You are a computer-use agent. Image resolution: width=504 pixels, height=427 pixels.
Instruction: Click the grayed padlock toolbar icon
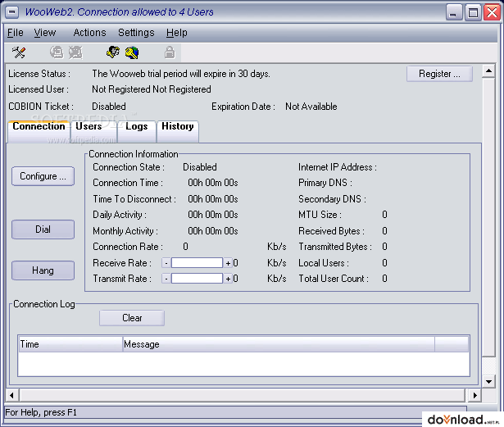click(170, 52)
